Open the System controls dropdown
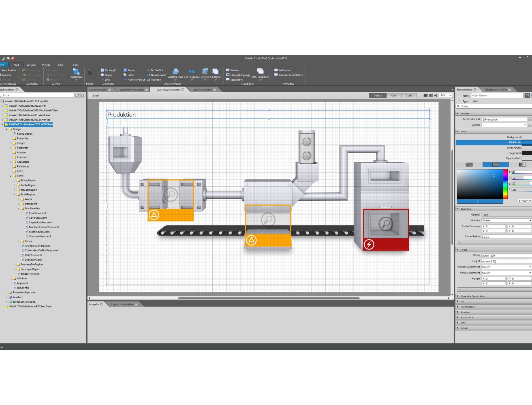 tap(205, 75)
